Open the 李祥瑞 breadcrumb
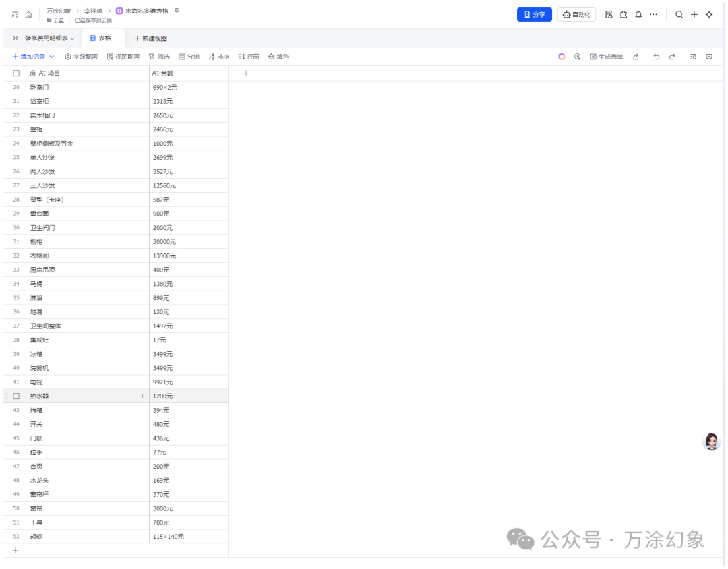 [93, 11]
